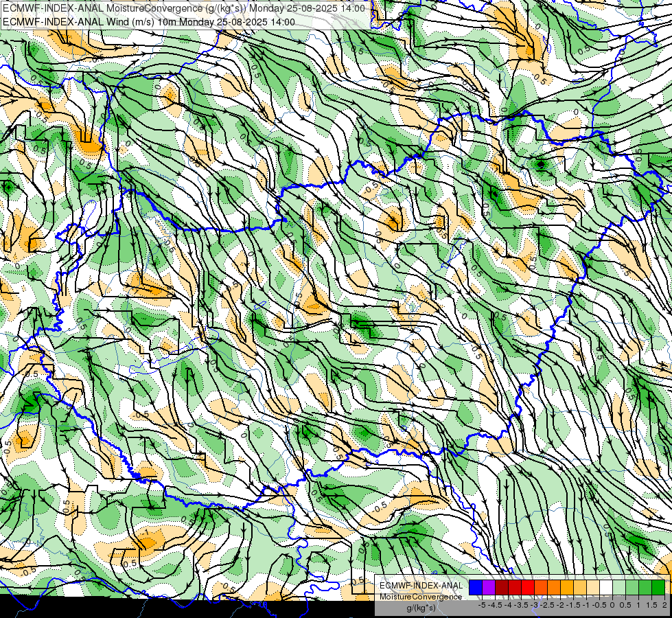
Task: Click the legend tick value -4.5
Action: [495, 605]
